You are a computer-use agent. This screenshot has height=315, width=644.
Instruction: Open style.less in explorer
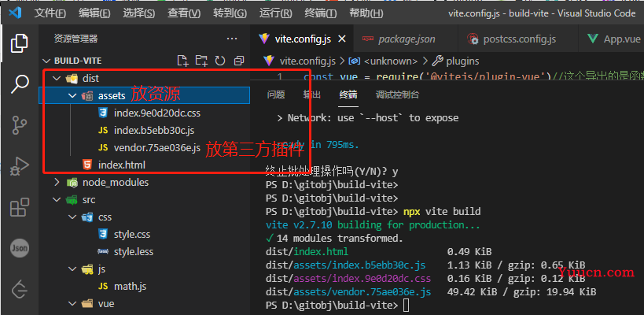pyautogui.click(x=134, y=252)
